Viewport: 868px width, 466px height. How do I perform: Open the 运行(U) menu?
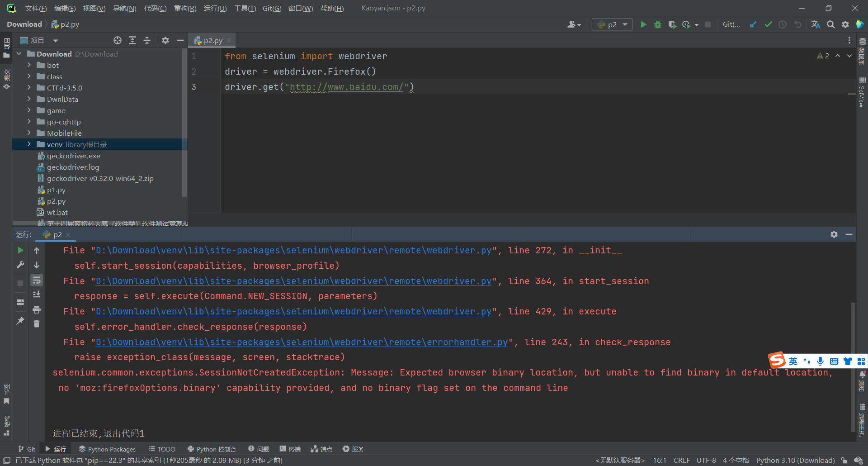(215, 8)
